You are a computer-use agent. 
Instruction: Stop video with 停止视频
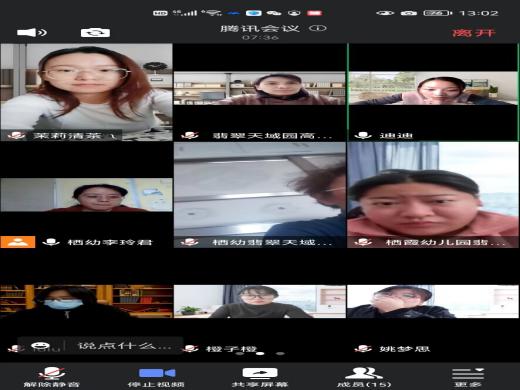coord(156,377)
